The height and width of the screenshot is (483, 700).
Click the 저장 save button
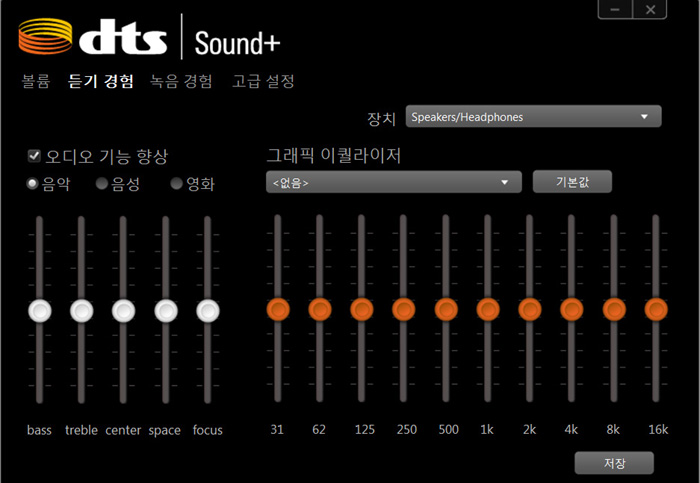(x=614, y=463)
